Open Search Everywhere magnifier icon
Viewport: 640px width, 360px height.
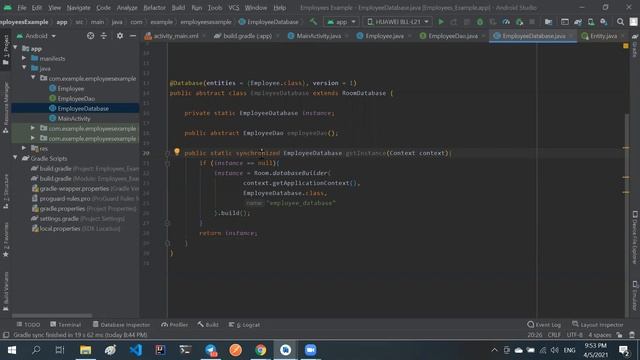coord(620,22)
